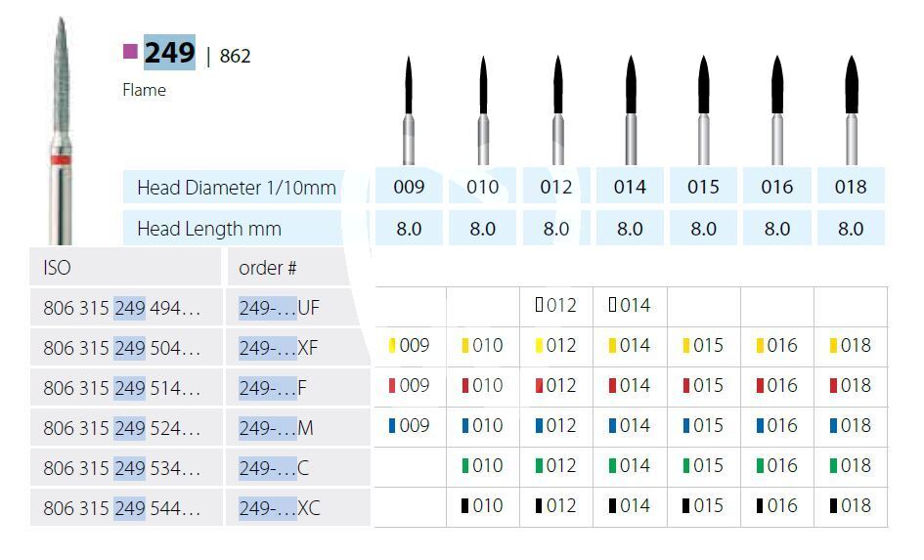The height and width of the screenshot is (560, 924).
Task: Select the green 010 swatch in the C row
Action: pyautogui.click(x=466, y=465)
